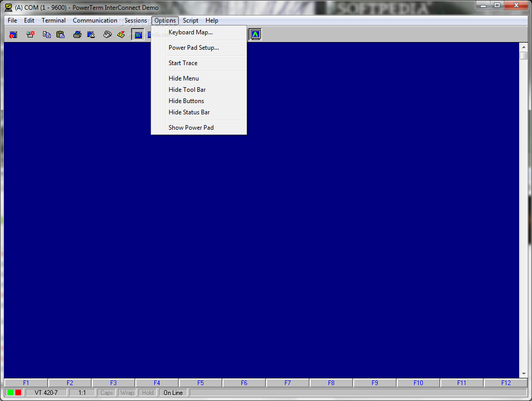This screenshot has width=532, height=401.
Task: Click the F9 soft function button
Action: click(375, 383)
